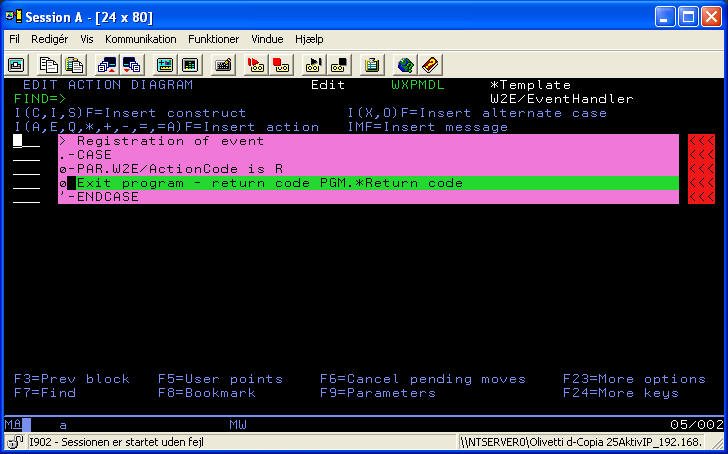The width and height of the screenshot is (728, 454).
Task: Open the red help book icon
Action: pyautogui.click(x=430, y=65)
